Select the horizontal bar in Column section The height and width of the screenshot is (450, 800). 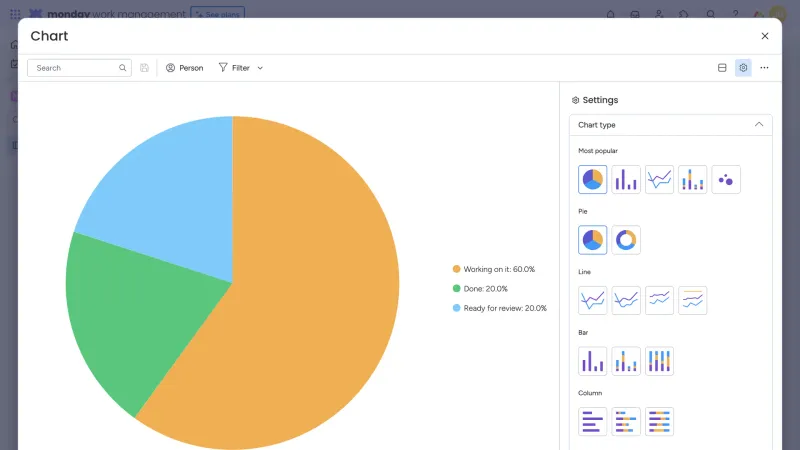592,421
